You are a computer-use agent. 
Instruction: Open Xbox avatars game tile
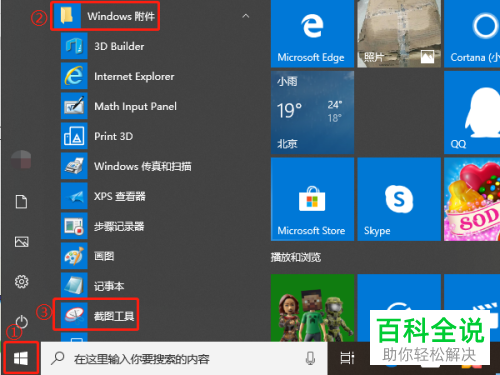click(x=312, y=308)
